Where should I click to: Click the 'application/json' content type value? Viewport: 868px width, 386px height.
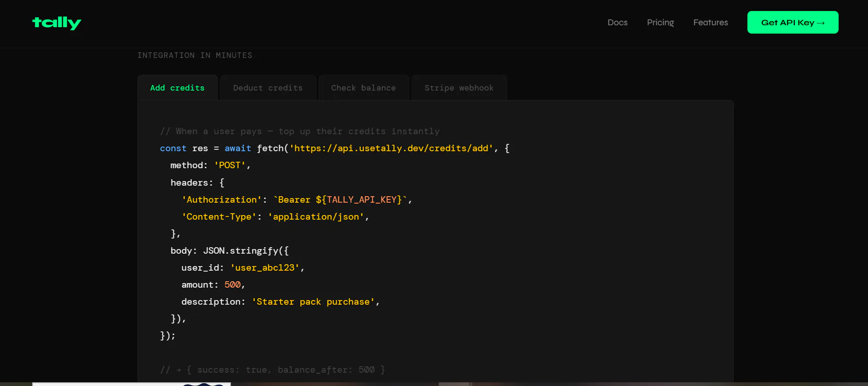coord(316,217)
